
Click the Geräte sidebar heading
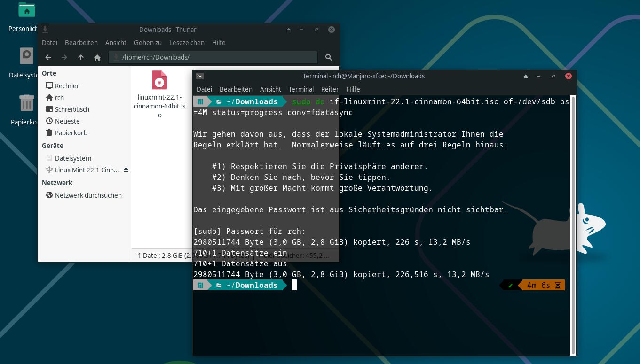point(52,145)
